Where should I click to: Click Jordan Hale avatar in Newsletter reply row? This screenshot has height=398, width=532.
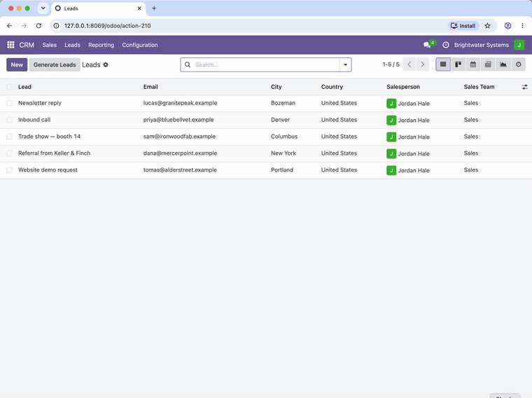pyautogui.click(x=391, y=103)
